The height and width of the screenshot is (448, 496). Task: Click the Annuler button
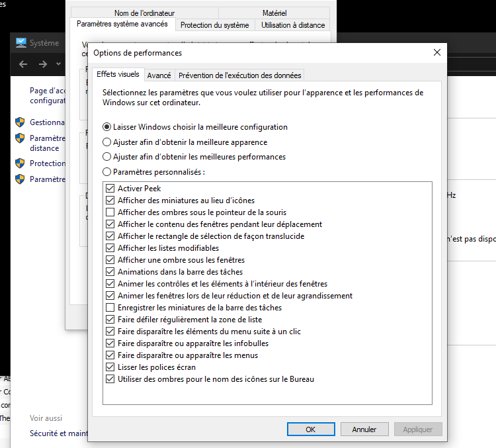click(x=364, y=429)
